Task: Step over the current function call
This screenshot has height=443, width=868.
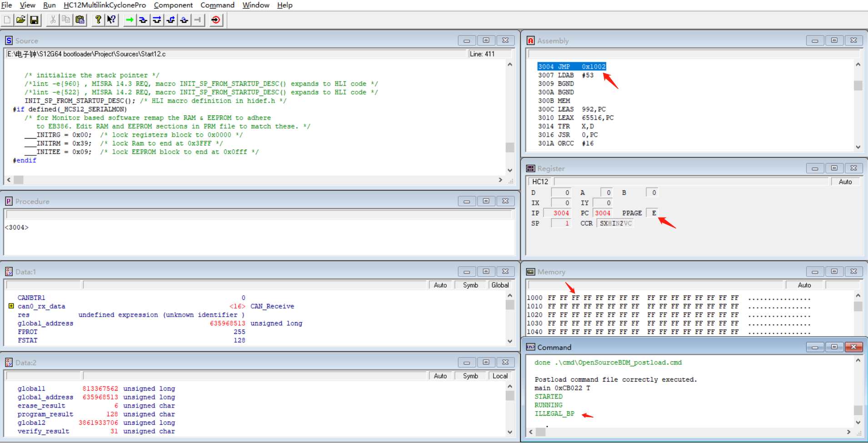Action: (156, 20)
